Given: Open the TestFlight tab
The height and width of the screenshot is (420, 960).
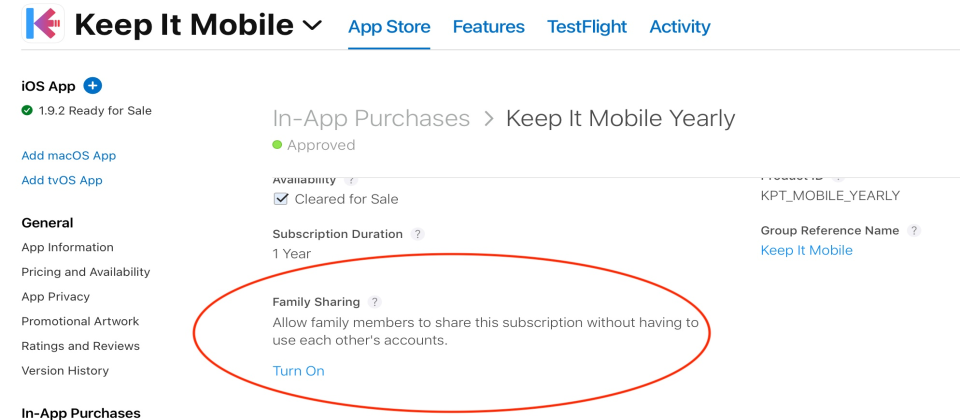Looking at the screenshot, I should click(x=587, y=27).
